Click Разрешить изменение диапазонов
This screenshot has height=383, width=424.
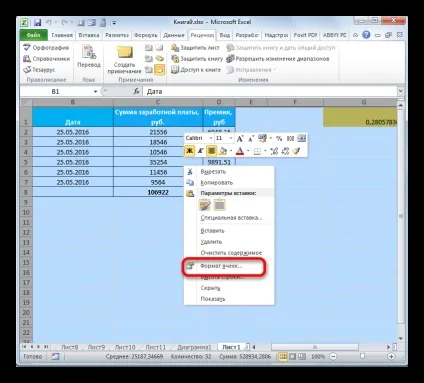pos(277,59)
